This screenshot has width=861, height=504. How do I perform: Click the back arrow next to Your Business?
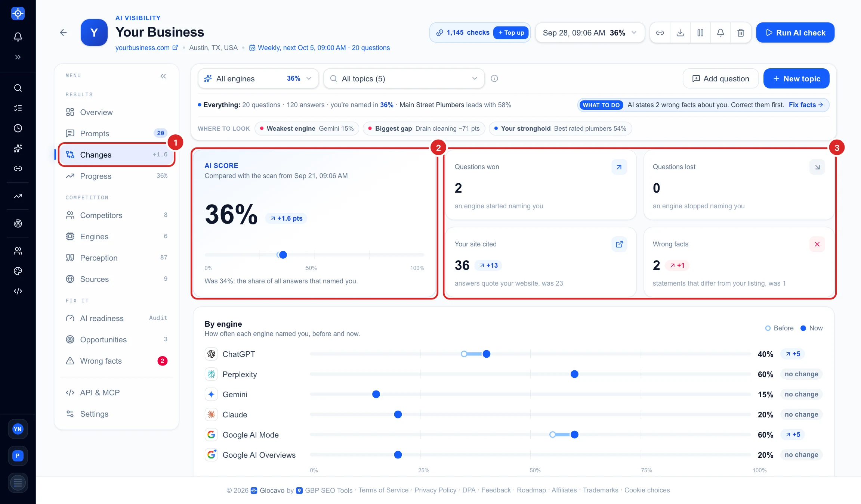(63, 32)
